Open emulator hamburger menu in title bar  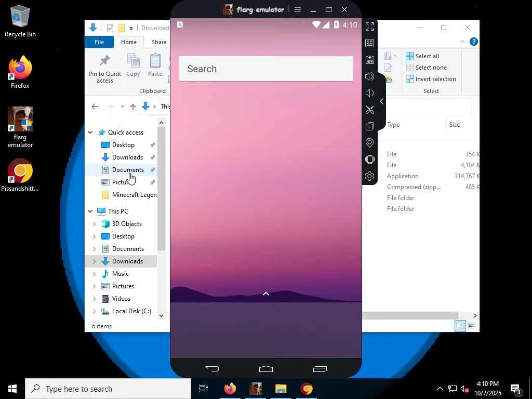(298, 10)
